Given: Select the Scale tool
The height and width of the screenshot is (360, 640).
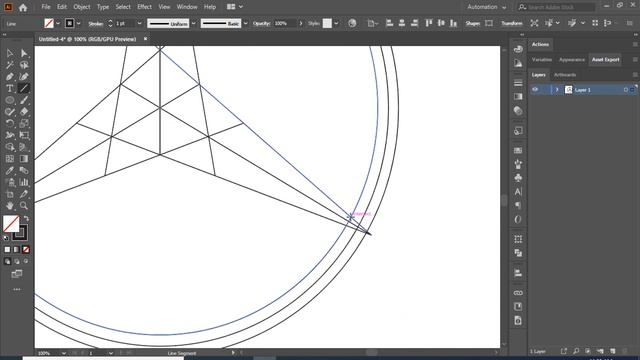Looking at the screenshot, I should [x=24, y=123].
